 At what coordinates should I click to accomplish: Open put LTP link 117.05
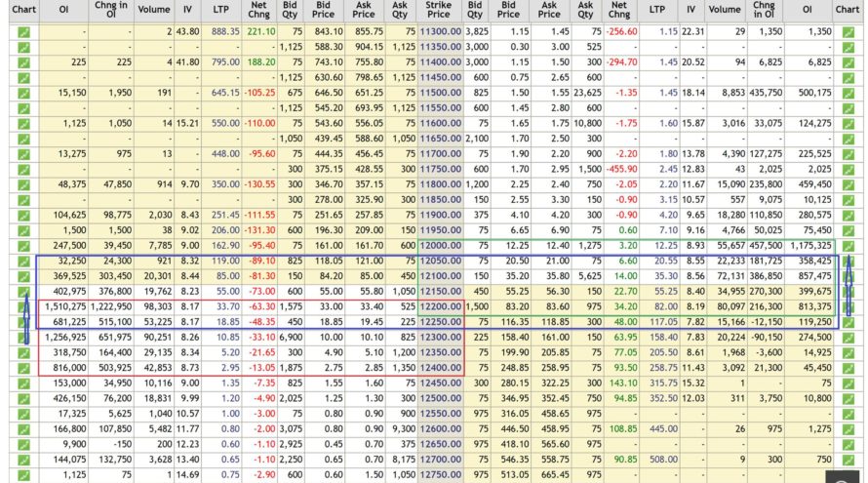click(x=664, y=322)
